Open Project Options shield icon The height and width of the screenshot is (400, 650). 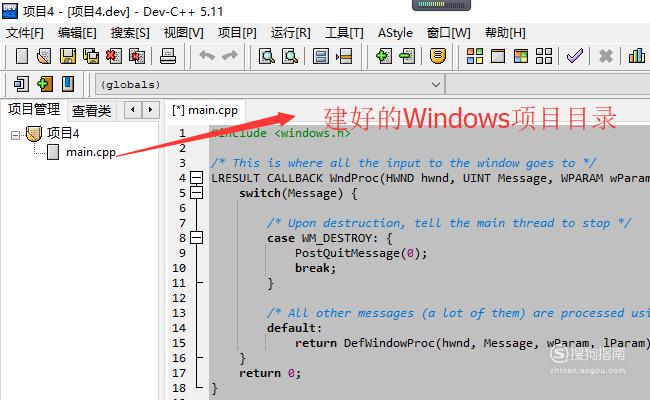(x=438, y=56)
